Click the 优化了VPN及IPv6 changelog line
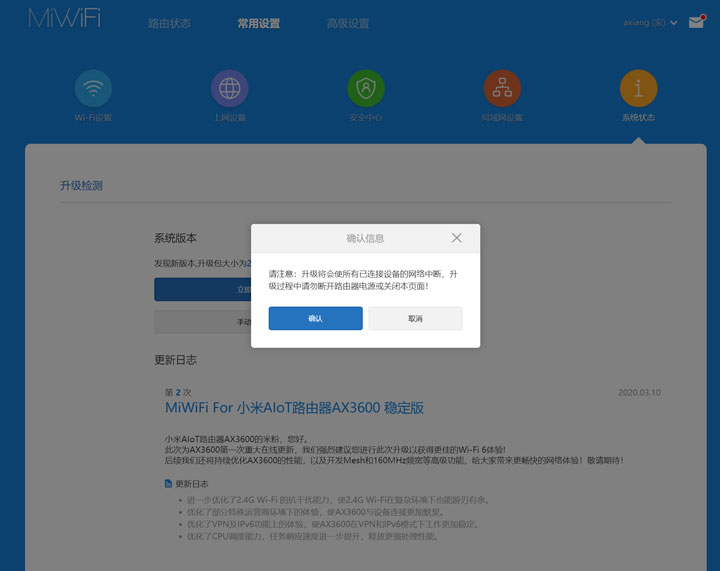The image size is (720, 571). (x=333, y=524)
